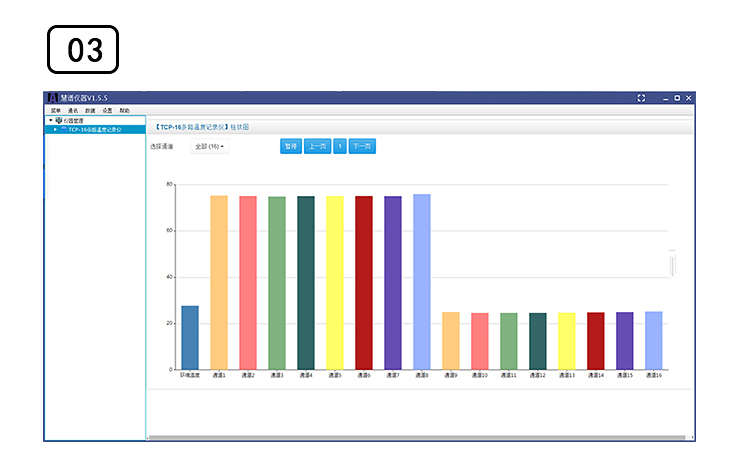Click the short red 通道14 bar

click(596, 341)
